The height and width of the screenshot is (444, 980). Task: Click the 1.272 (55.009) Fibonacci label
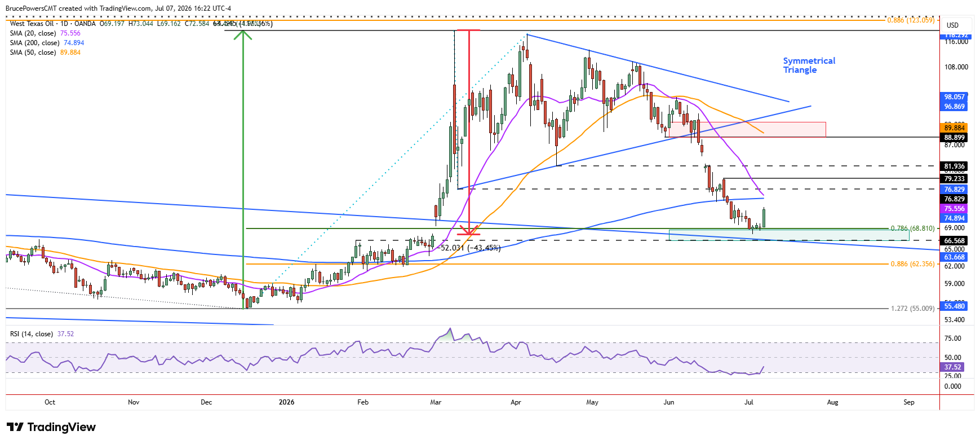click(x=912, y=309)
